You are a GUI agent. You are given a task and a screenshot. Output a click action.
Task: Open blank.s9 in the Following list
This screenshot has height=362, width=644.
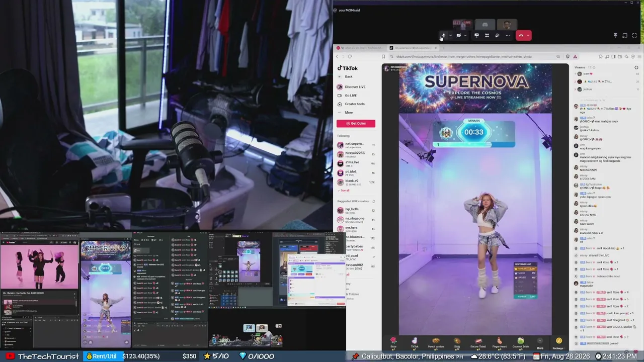click(356, 182)
